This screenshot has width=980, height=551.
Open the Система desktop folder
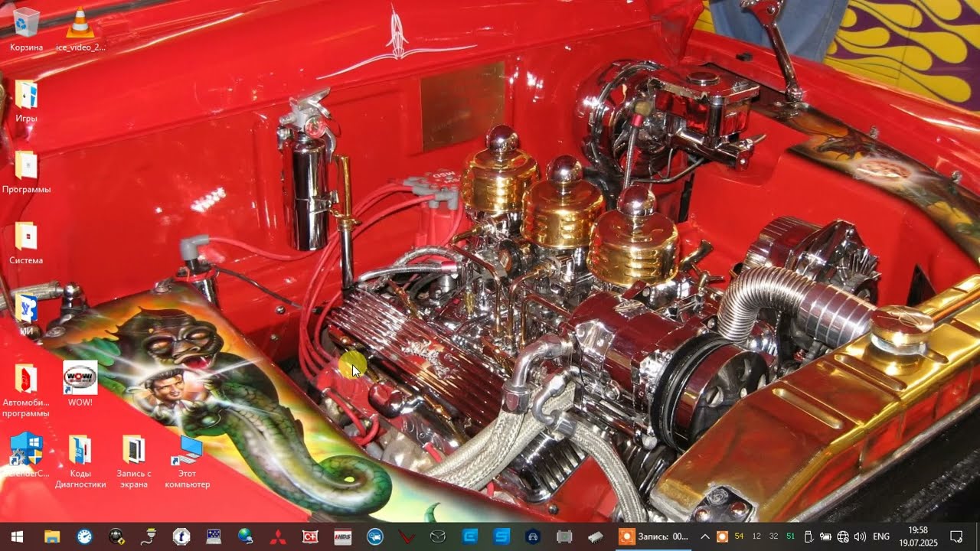[26, 243]
